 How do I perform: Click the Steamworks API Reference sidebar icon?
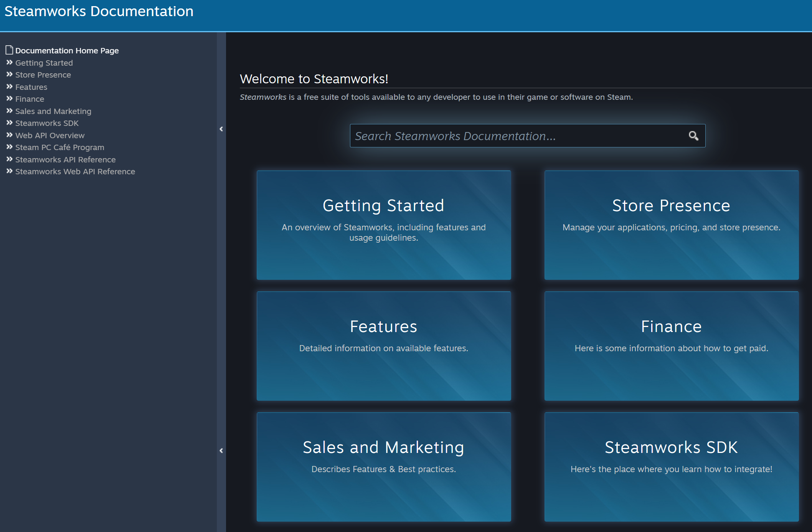point(9,159)
